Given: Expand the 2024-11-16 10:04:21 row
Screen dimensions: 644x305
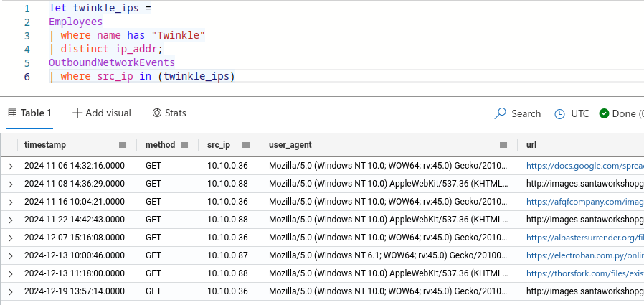Looking at the screenshot, I should (x=11, y=202).
